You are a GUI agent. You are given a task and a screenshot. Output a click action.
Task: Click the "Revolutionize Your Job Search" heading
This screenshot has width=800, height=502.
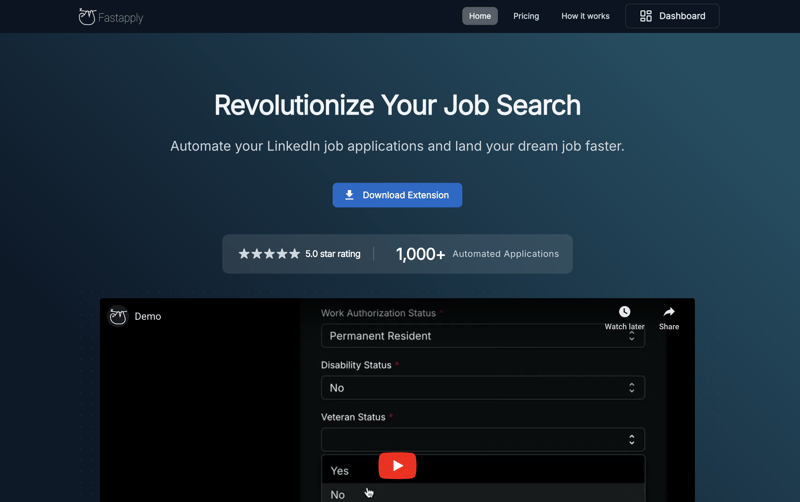(x=397, y=105)
